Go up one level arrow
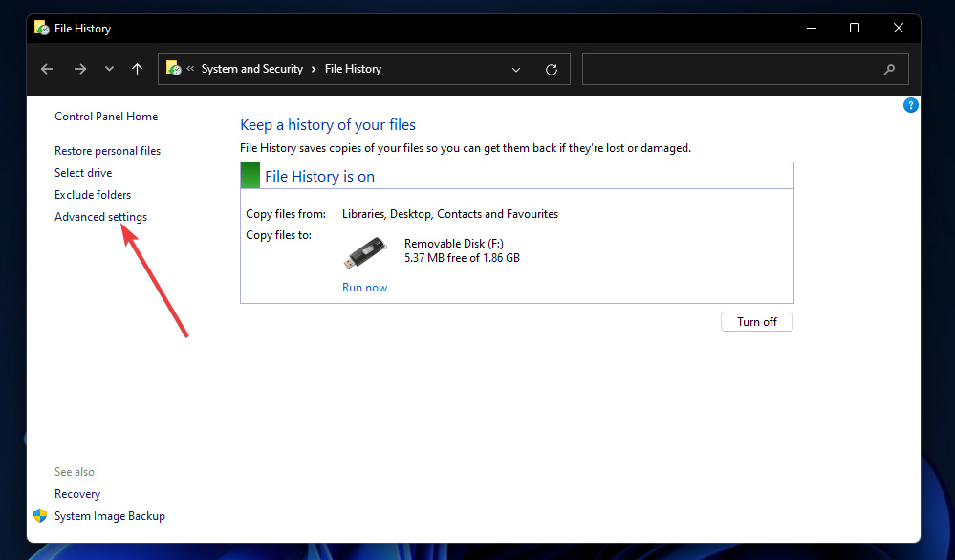This screenshot has width=955, height=560. pyautogui.click(x=137, y=69)
